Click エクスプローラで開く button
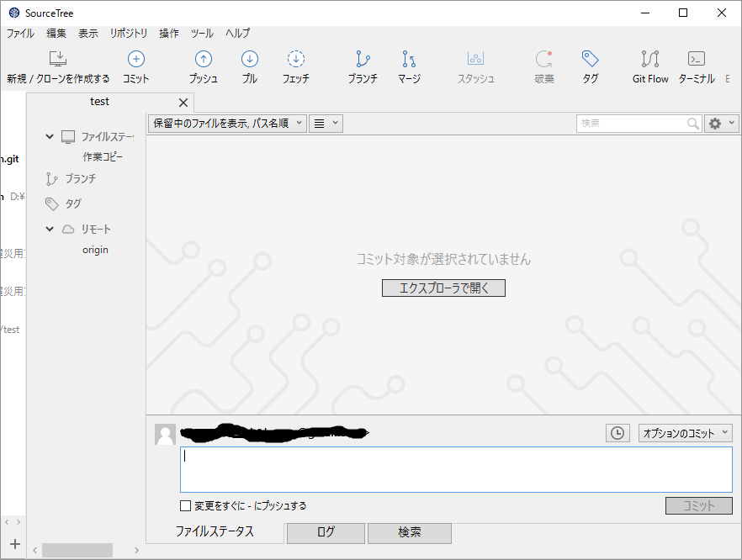742x560 pixels. click(443, 288)
